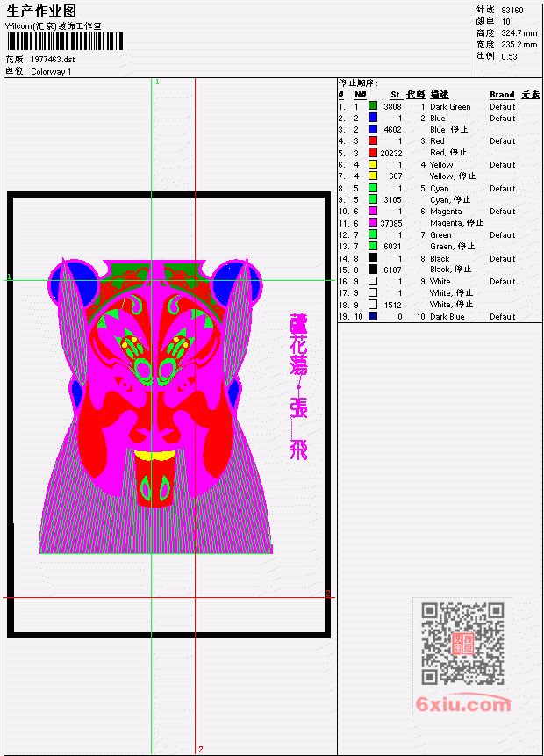The height and width of the screenshot is (756, 544).
Task: Select the 'Brand' column header
Action: [x=502, y=95]
